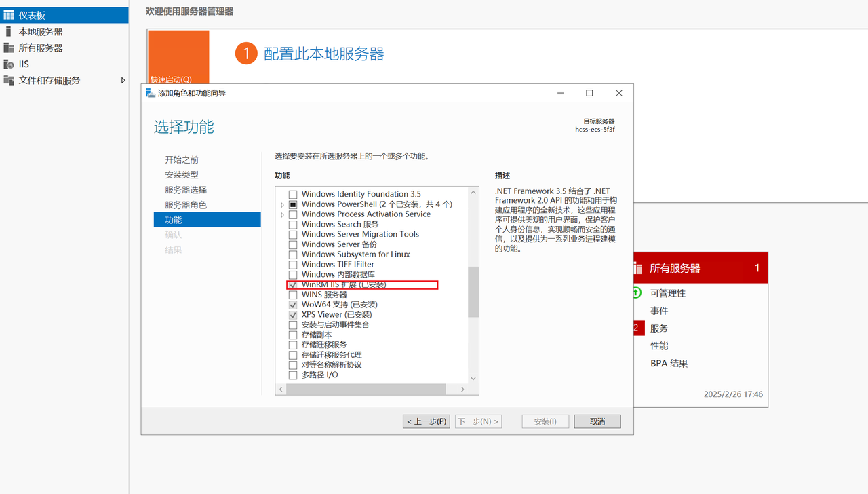Open BPA 结果 in the server tile
This screenshot has width=868, height=494.
[x=669, y=364]
